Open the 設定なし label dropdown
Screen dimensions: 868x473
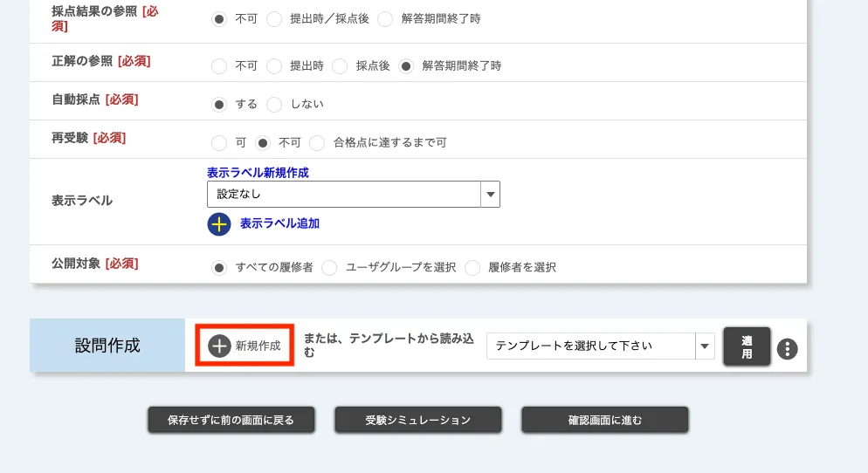point(353,194)
